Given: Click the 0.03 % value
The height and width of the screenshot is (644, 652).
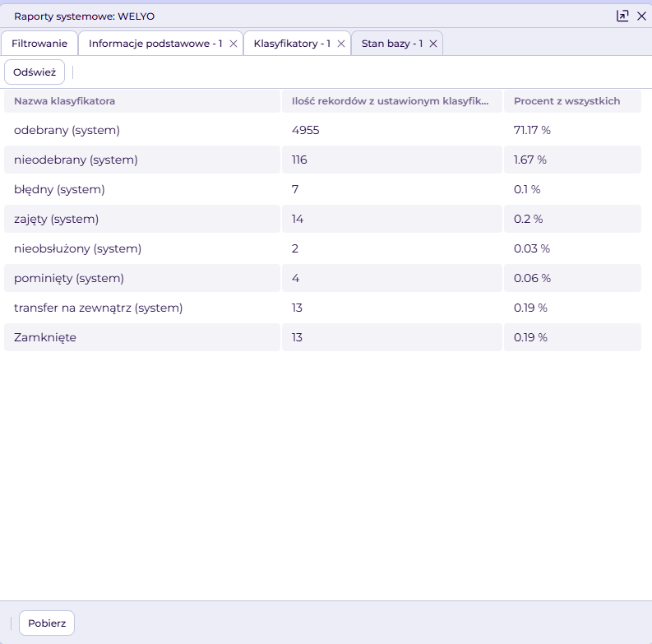Looking at the screenshot, I should tap(532, 248).
